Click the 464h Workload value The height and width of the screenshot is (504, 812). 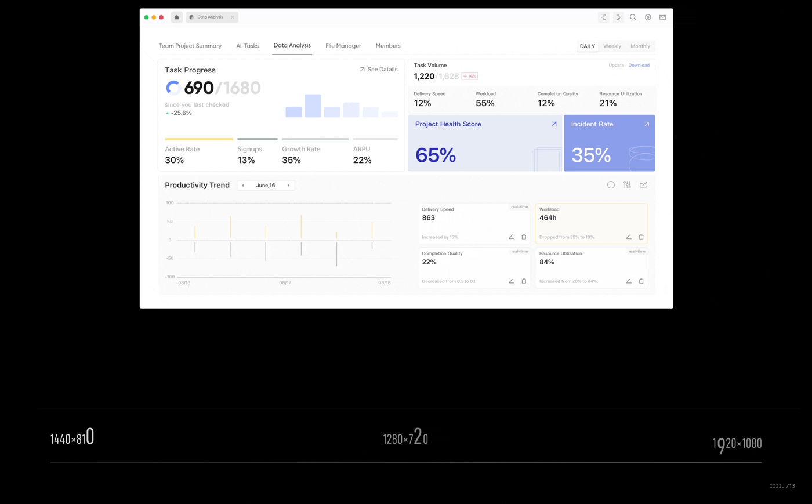pyautogui.click(x=548, y=218)
